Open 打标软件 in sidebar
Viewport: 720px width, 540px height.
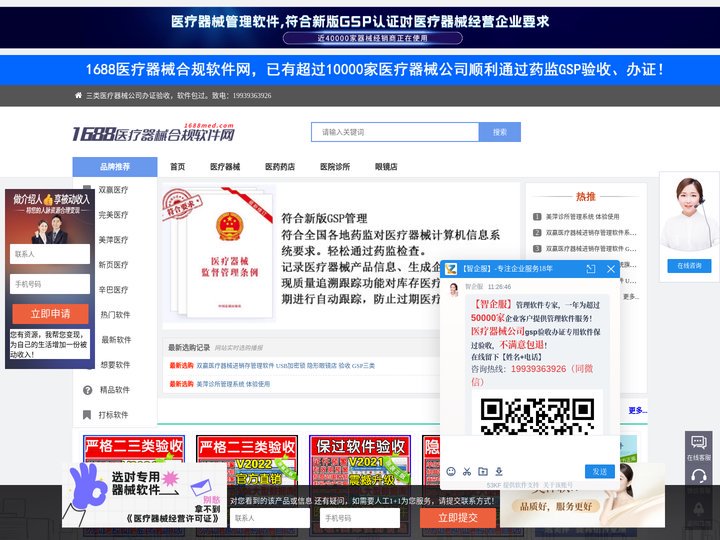[113, 415]
